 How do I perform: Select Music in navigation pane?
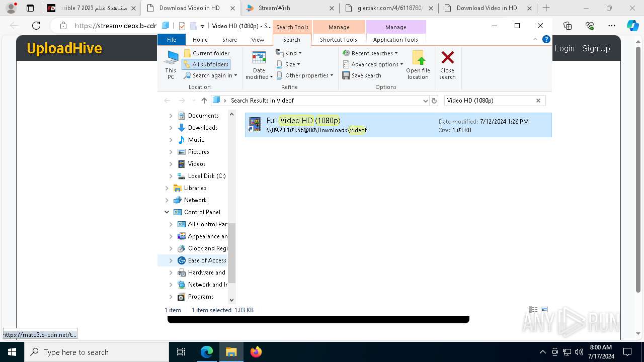[196, 140]
